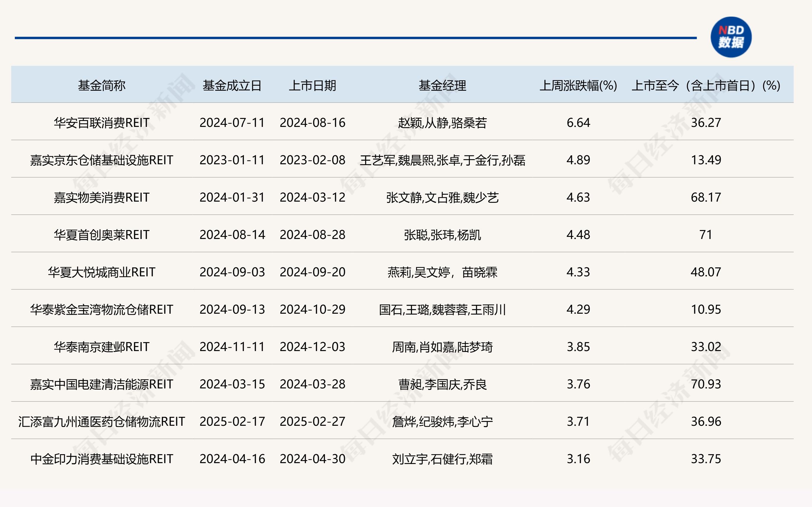The height and width of the screenshot is (507, 812).
Task: Select managers 詹烨,纪骏炜,李心宁
Action: (442, 422)
